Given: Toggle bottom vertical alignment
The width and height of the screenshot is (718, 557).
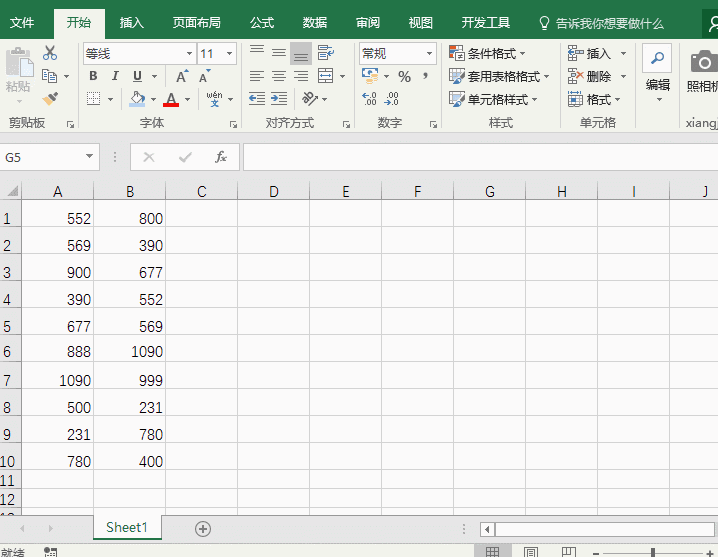Looking at the screenshot, I should (x=301, y=53).
